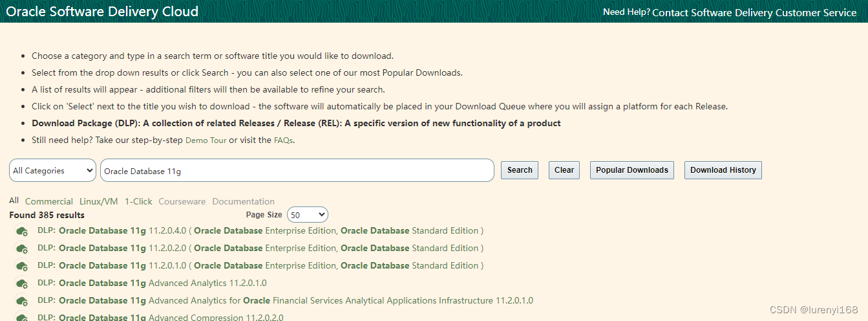Open the Page Size dropdown showing 50

[308, 215]
